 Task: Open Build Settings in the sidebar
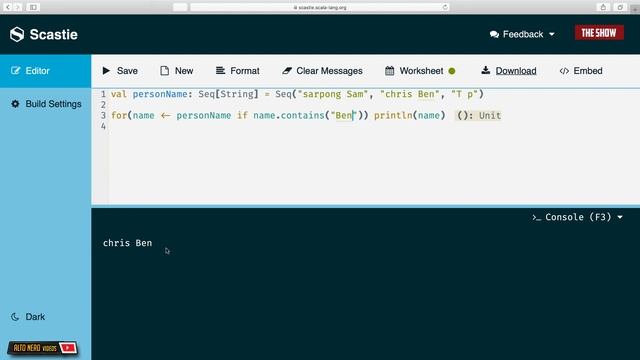coord(46,104)
